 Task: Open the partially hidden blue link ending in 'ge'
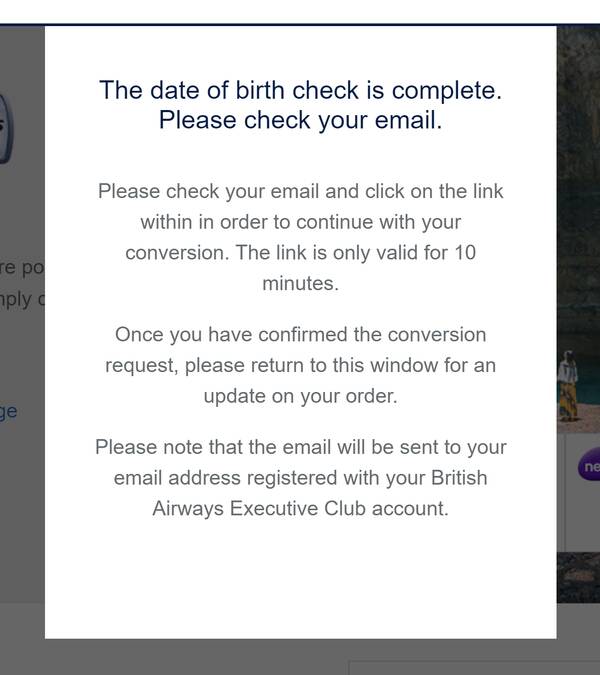point(9,412)
